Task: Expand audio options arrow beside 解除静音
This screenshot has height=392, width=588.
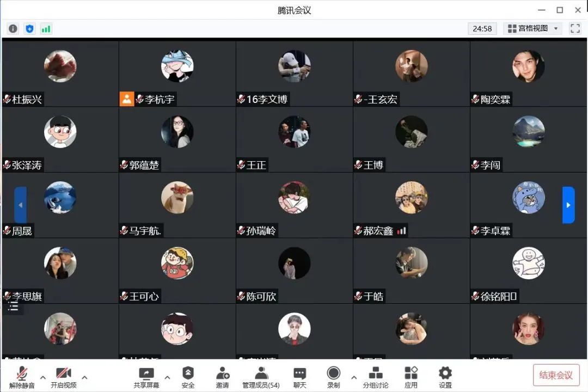Action: tap(43, 377)
